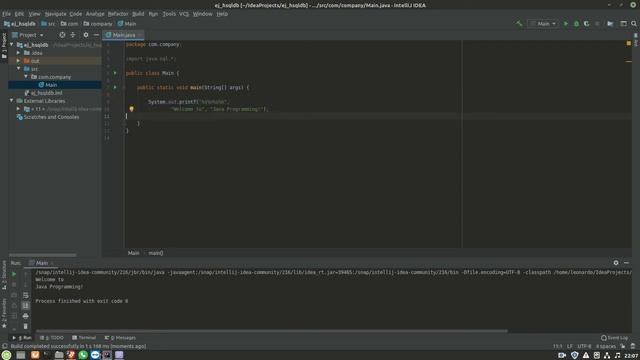Viewport: 640px width, 360px height.
Task: Clear console with trash icon
Action: tap(26, 326)
